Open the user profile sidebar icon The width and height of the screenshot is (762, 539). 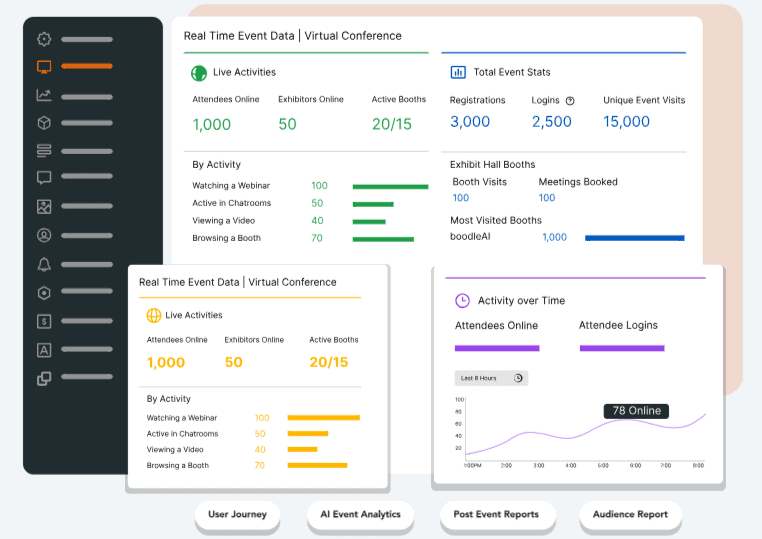(x=44, y=236)
